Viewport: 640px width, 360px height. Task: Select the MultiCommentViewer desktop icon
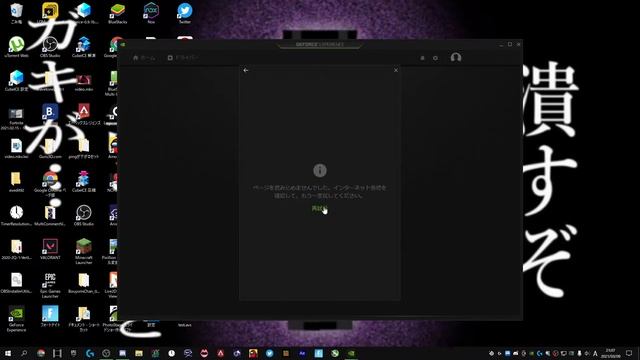pos(50,216)
